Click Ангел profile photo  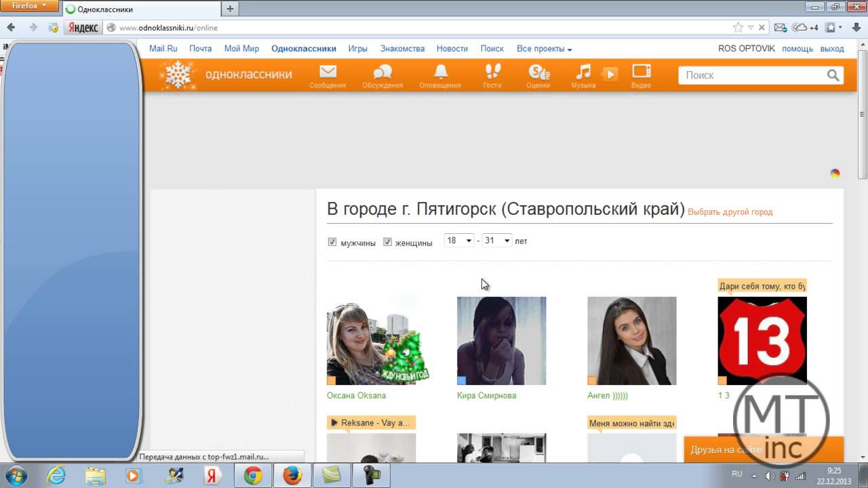pos(631,340)
